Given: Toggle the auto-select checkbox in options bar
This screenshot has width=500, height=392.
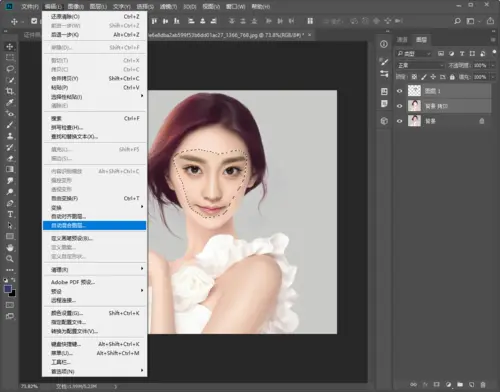Looking at the screenshot, I should (x=34, y=21).
